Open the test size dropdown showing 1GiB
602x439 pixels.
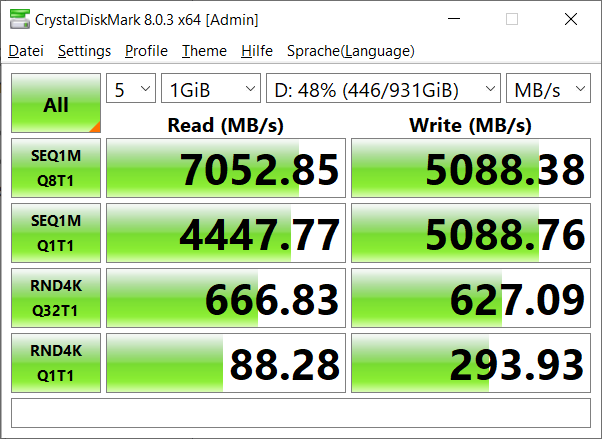click(x=211, y=88)
